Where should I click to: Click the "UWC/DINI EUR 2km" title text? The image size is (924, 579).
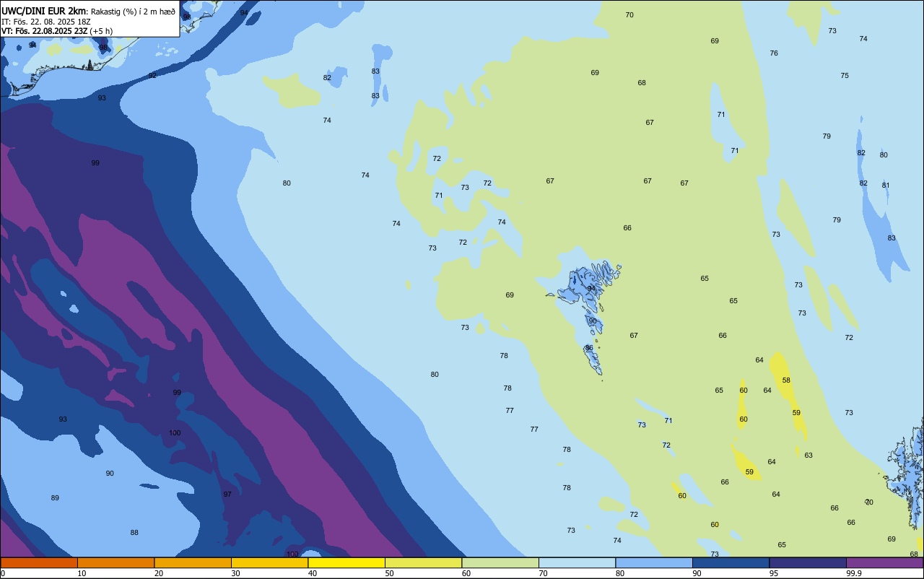[x=43, y=11]
